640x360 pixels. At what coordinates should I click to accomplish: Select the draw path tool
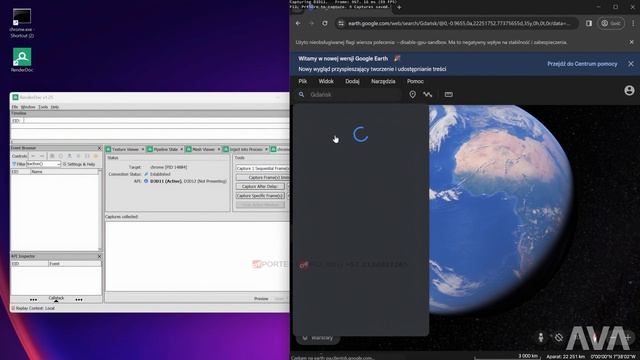tap(428, 94)
